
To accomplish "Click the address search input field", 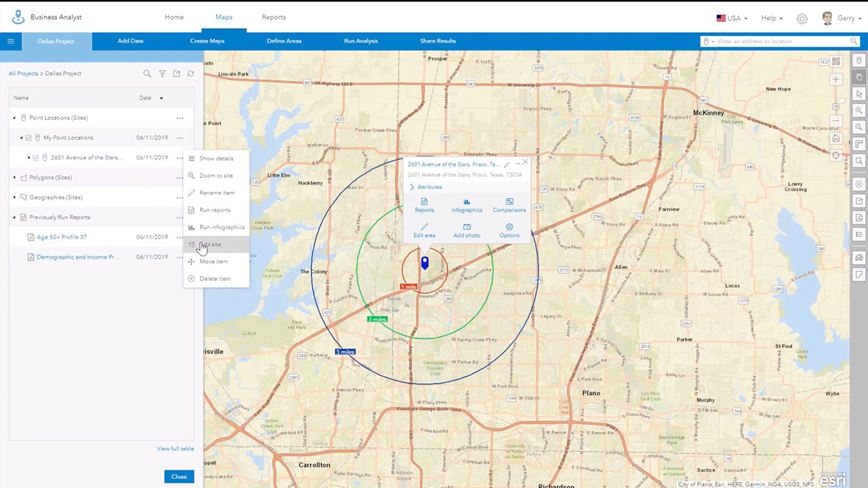I will tap(780, 41).
